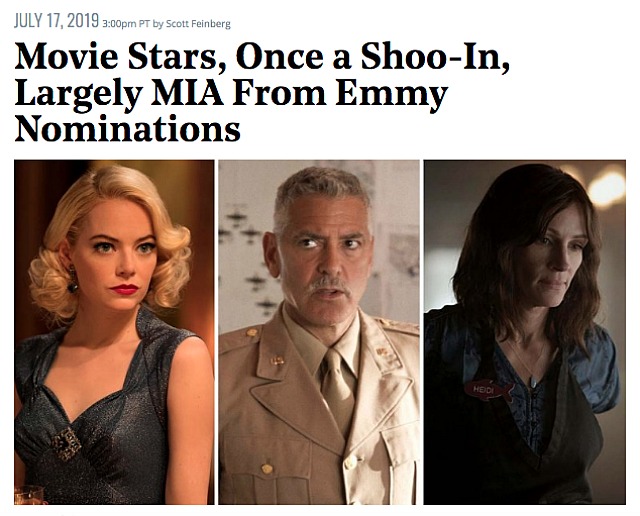This screenshot has height=516, width=640.
Task: Click the dangling earring in the left photo
Action: pos(72,279)
